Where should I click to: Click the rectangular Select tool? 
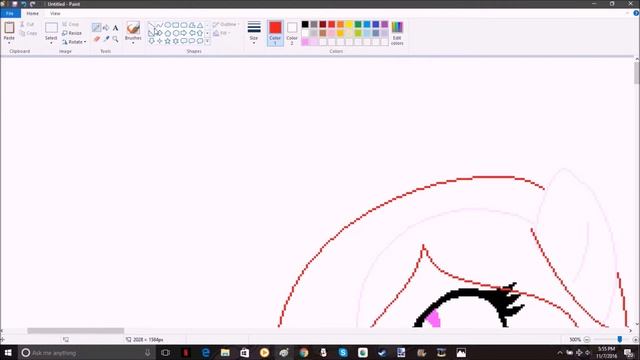coord(51,28)
